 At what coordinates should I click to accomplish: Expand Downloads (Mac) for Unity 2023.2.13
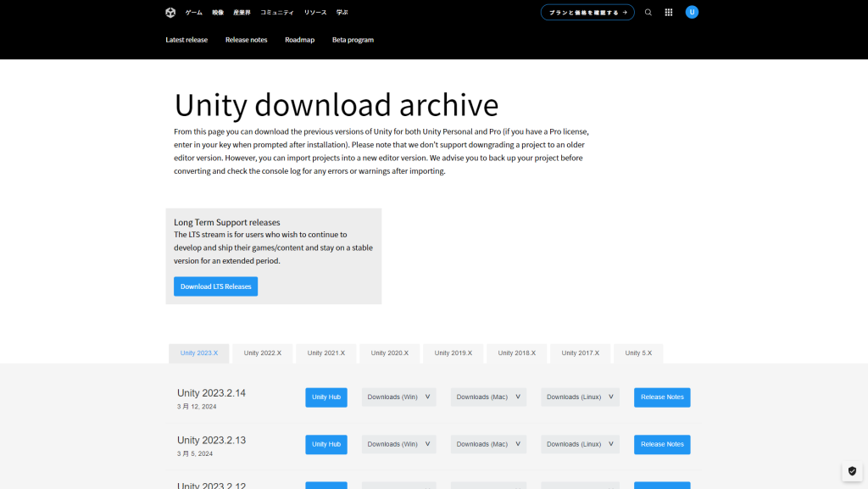tap(488, 444)
